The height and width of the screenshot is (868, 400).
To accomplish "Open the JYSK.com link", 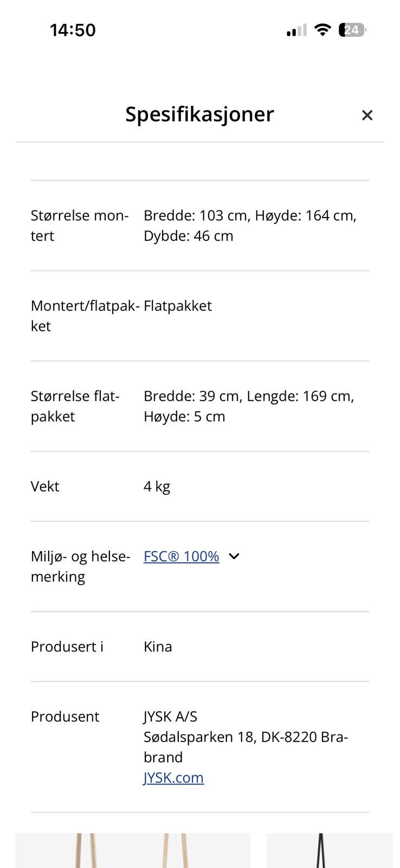I will tap(173, 777).
